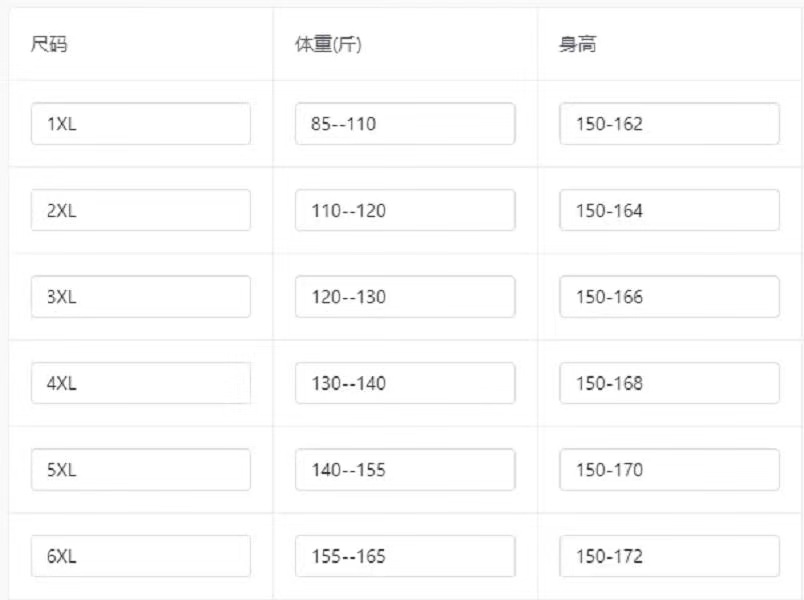Click the weight field containing 85--110
Viewport: 804px width, 600px height.
coord(405,124)
